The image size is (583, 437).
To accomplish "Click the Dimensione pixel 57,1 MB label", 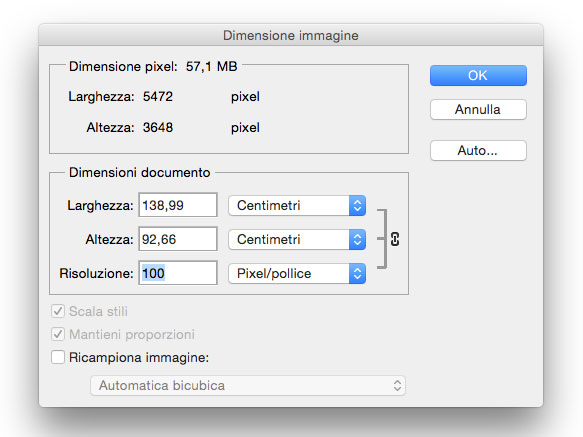I will (x=153, y=67).
